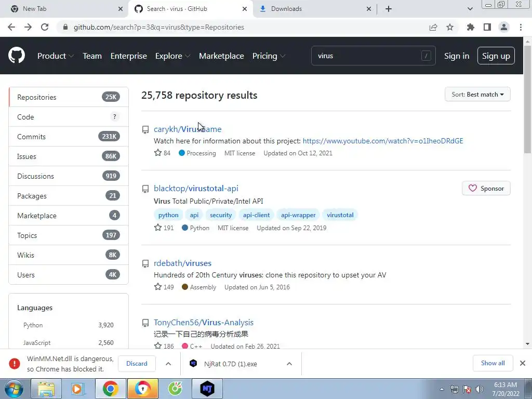Image resolution: width=532 pixels, height=399 pixels.
Task: Click the Sign up button
Action: [496, 56]
